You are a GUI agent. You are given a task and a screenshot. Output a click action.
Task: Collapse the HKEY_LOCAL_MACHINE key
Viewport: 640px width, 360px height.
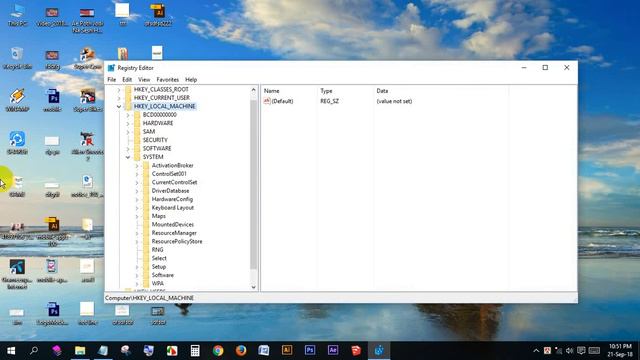click(x=119, y=107)
